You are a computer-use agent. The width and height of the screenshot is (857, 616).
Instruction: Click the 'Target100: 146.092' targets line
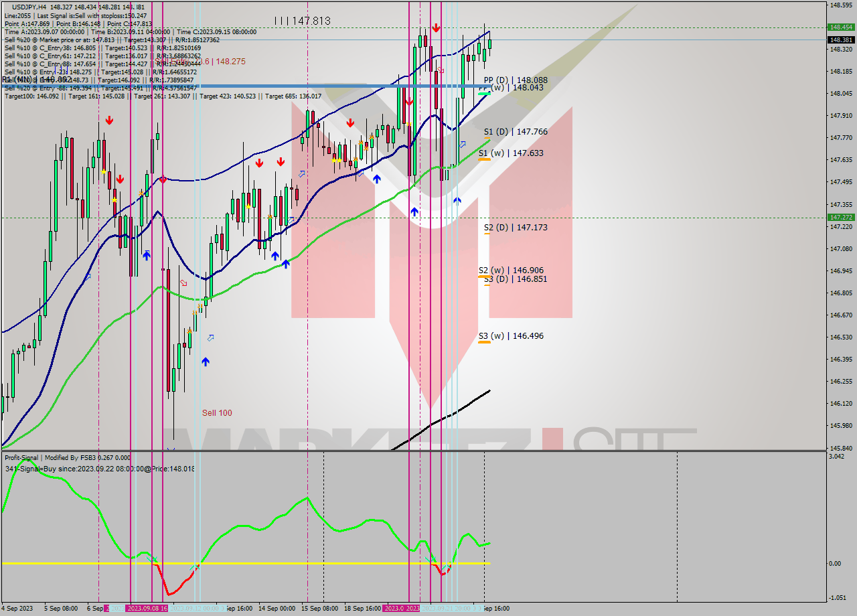point(163,96)
